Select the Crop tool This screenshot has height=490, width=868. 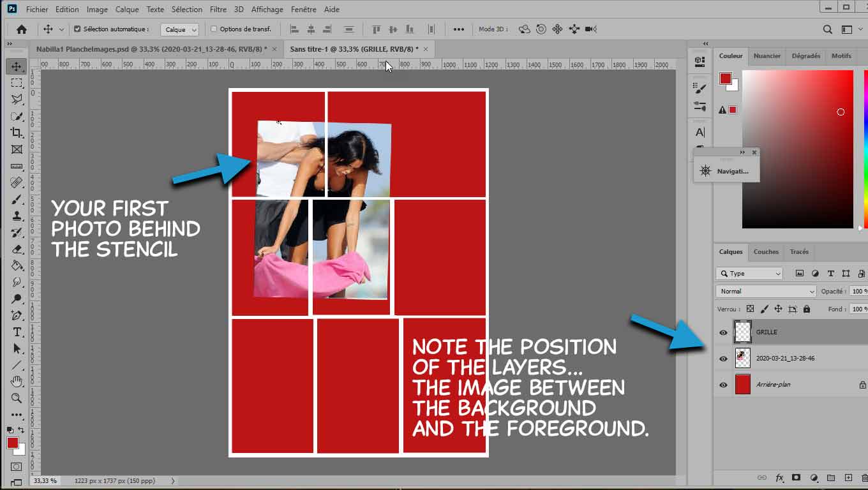pos(17,133)
